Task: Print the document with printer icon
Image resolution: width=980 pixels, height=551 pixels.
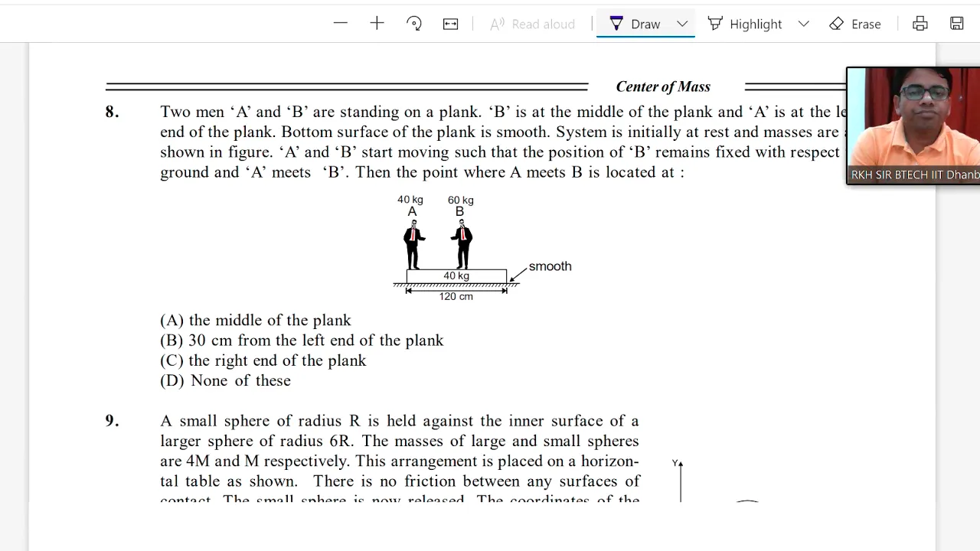Action: [x=920, y=24]
